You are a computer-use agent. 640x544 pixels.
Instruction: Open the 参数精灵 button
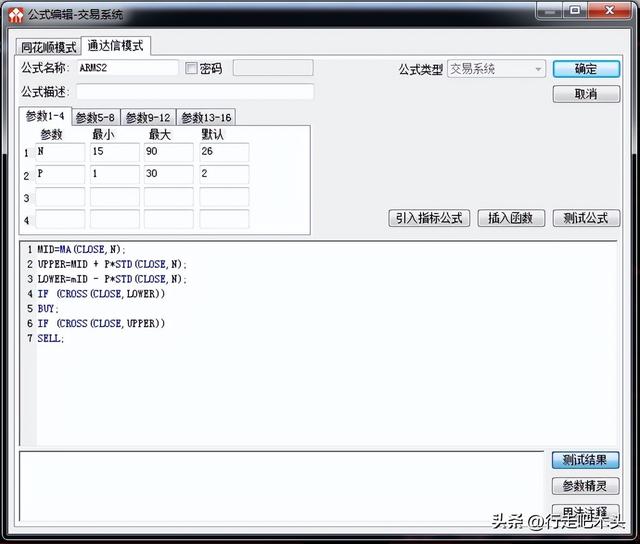pyautogui.click(x=585, y=486)
